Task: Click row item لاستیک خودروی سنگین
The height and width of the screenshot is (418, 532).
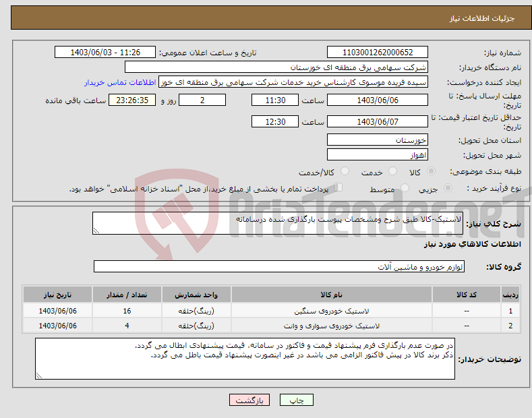Action: click(332, 311)
